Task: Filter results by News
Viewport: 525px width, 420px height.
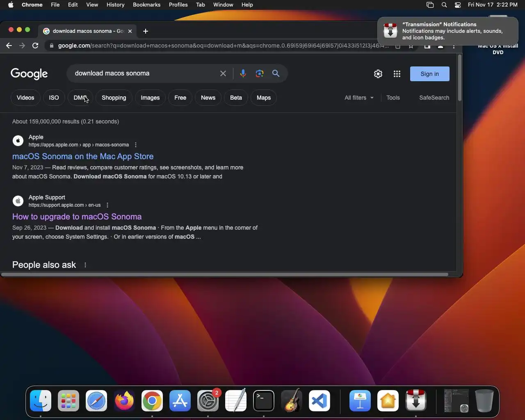Action: [x=208, y=98]
